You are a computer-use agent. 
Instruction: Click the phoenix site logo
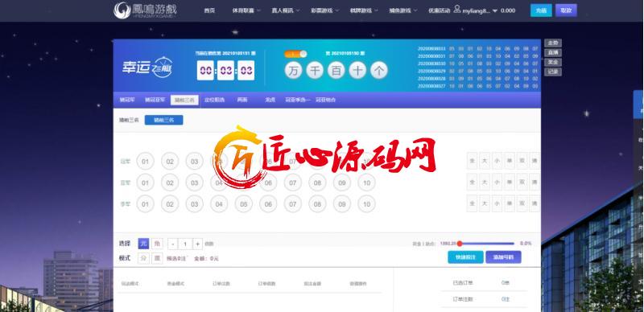145,10
